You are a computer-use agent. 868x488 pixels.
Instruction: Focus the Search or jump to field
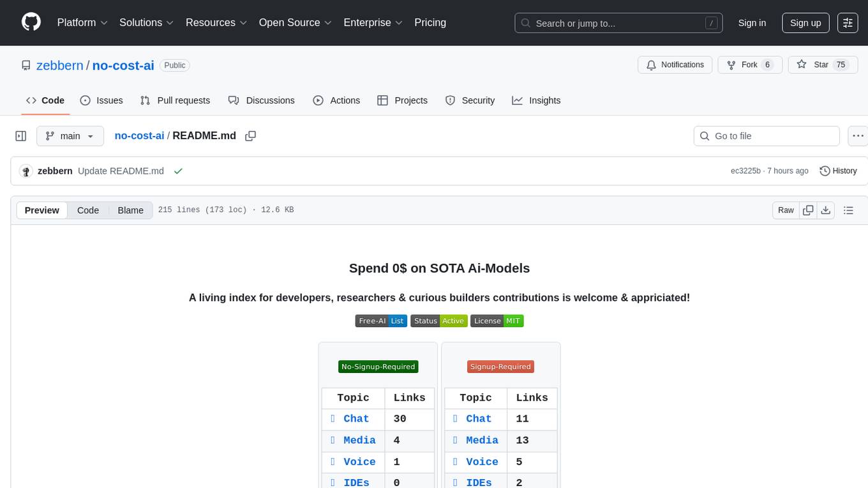618,23
